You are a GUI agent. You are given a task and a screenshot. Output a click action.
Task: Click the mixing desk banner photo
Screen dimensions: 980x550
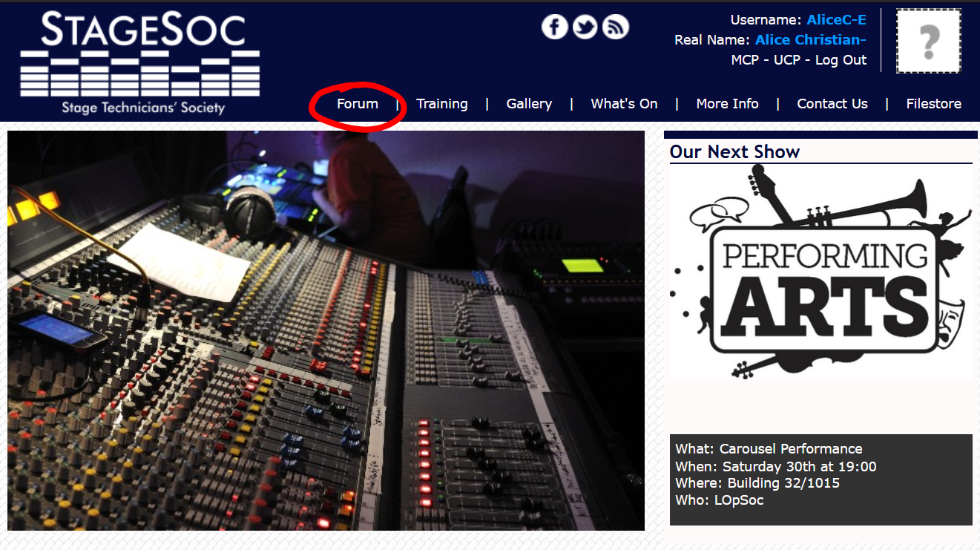[x=326, y=331]
